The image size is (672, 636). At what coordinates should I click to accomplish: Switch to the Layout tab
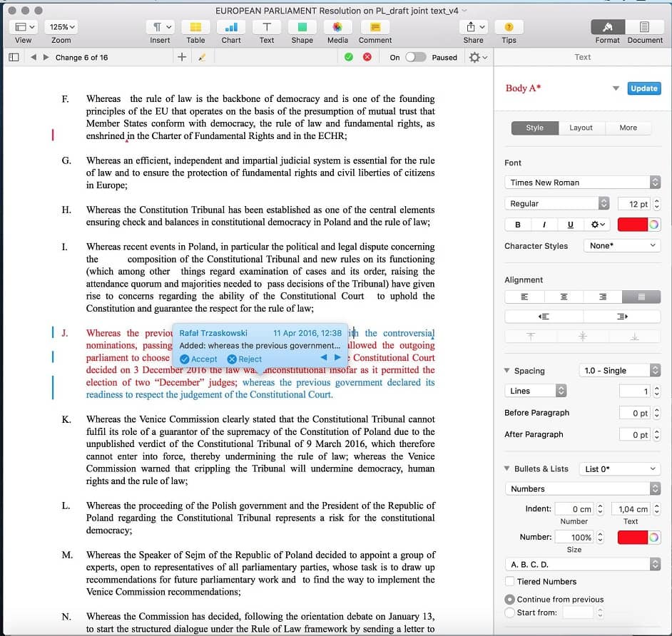point(581,128)
